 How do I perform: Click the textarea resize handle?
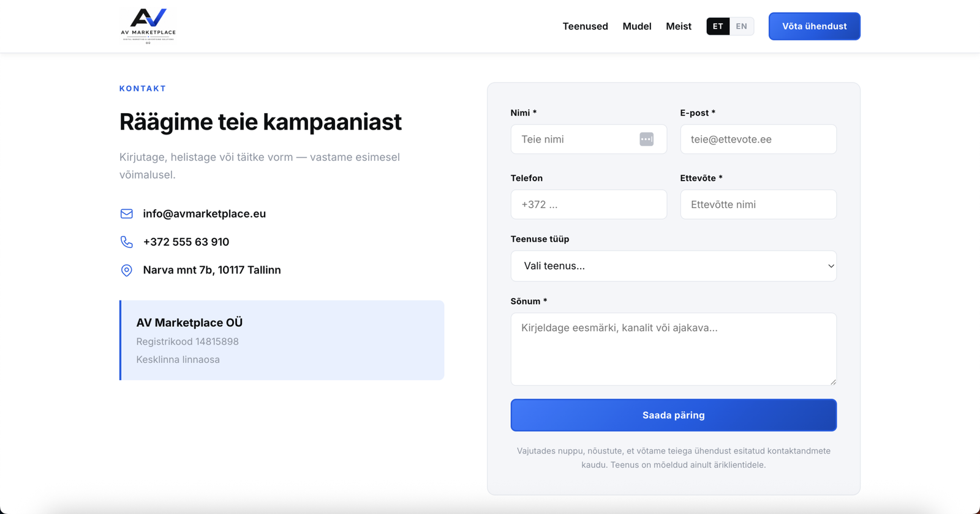point(833,382)
